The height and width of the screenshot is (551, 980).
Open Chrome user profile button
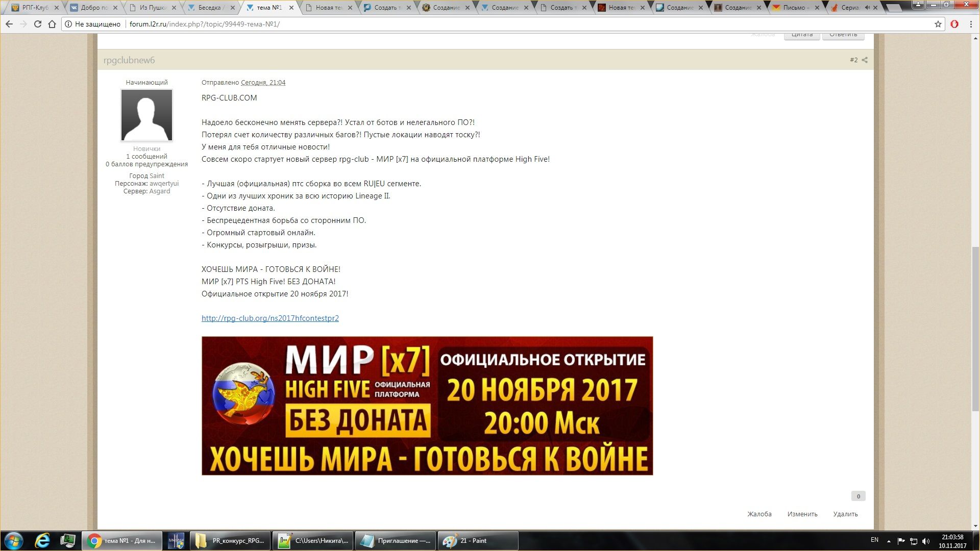pyautogui.click(x=917, y=5)
